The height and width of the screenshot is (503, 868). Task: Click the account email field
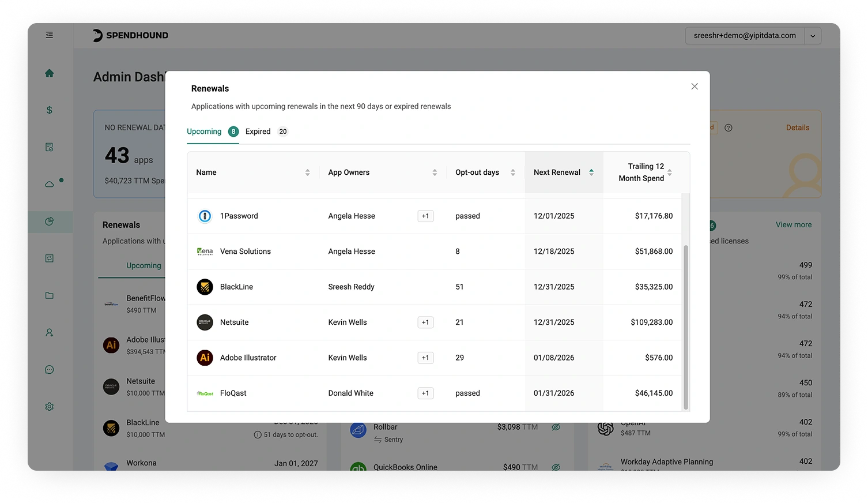(745, 36)
